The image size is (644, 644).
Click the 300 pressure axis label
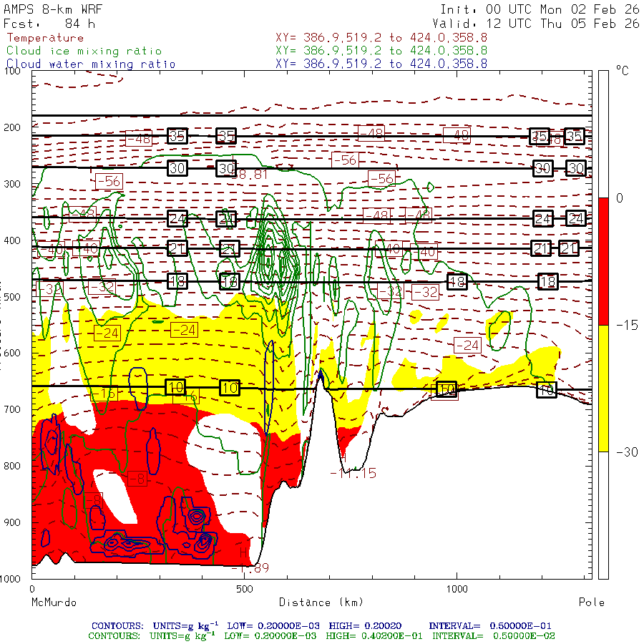coord(12,184)
